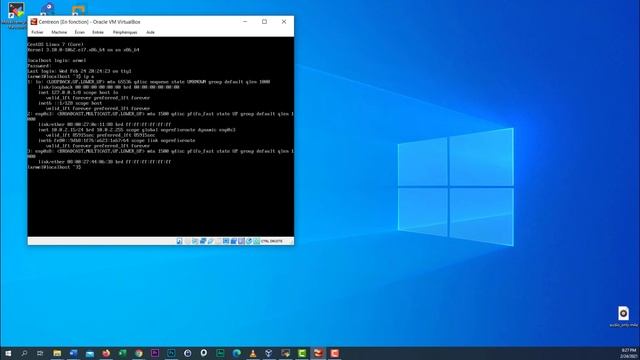Open File Explorer from the taskbar

pyautogui.click(x=57, y=353)
